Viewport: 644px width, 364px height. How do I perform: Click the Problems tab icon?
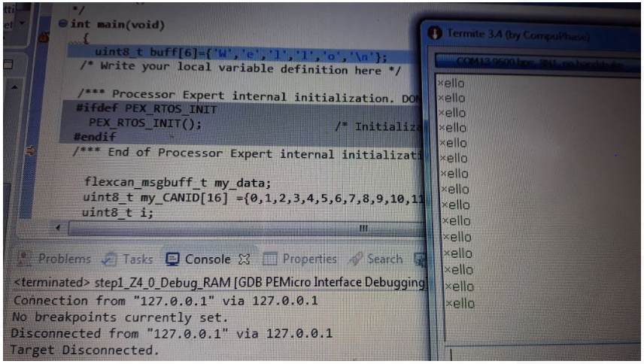24,258
